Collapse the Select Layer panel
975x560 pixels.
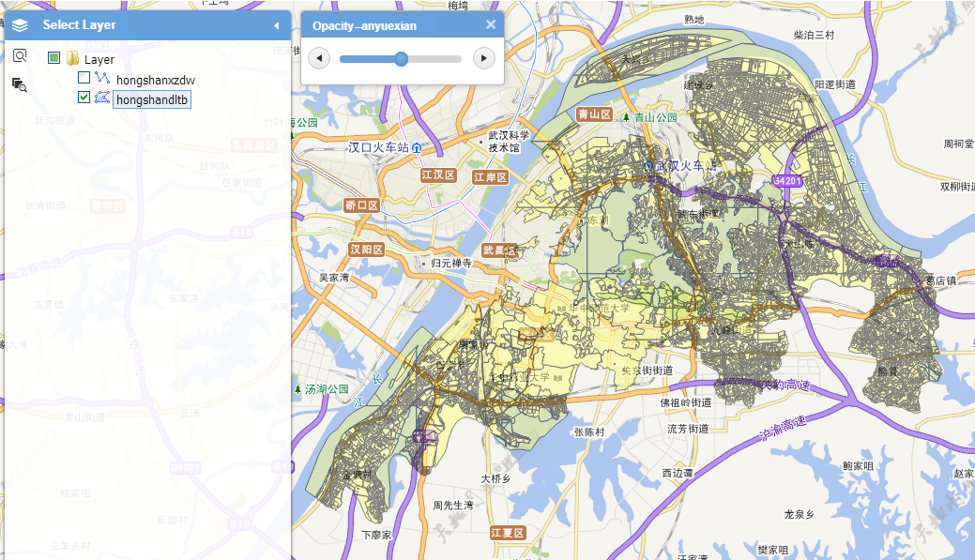pos(277,25)
